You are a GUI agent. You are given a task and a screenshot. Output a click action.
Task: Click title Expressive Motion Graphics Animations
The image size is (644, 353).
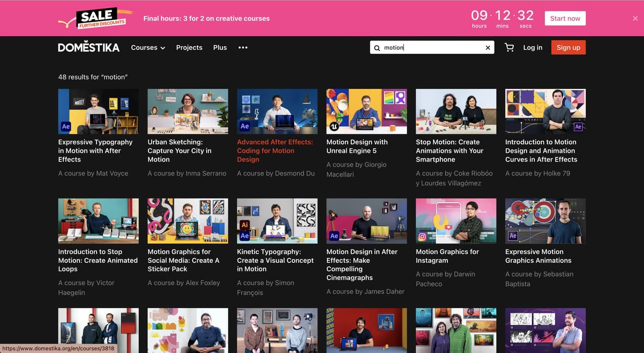coord(538,256)
